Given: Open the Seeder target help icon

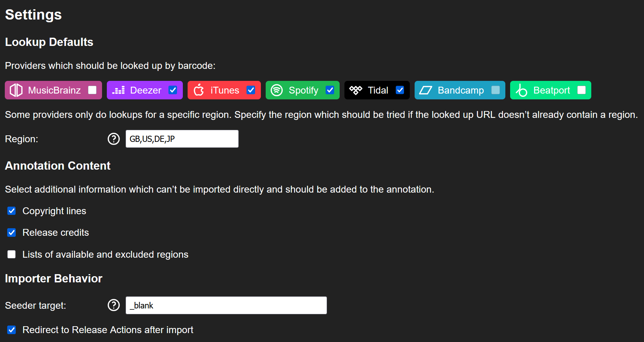Looking at the screenshot, I should click(x=114, y=305).
